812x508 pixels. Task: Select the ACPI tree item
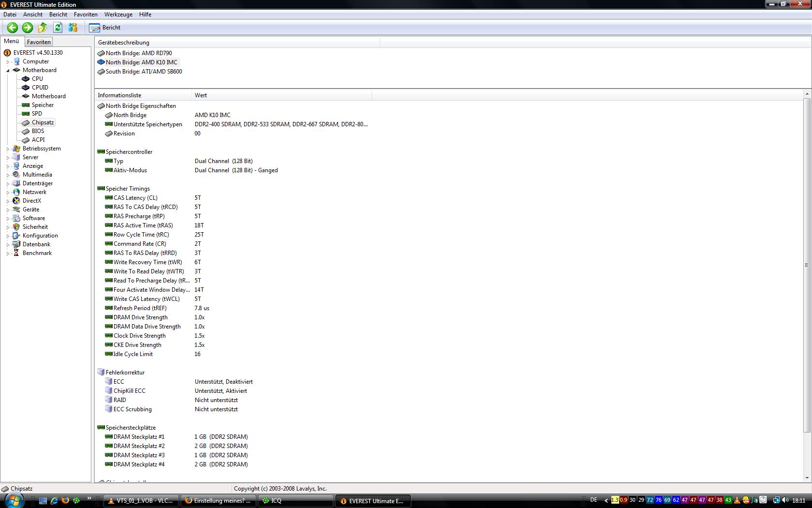pos(38,140)
